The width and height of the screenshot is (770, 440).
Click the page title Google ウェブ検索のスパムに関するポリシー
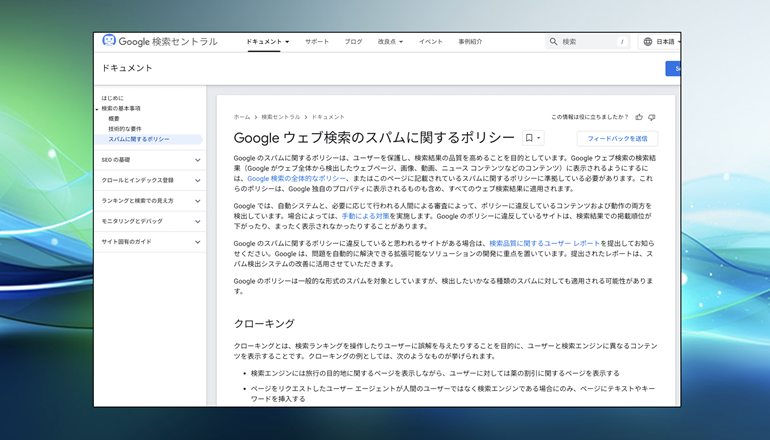[374, 138]
